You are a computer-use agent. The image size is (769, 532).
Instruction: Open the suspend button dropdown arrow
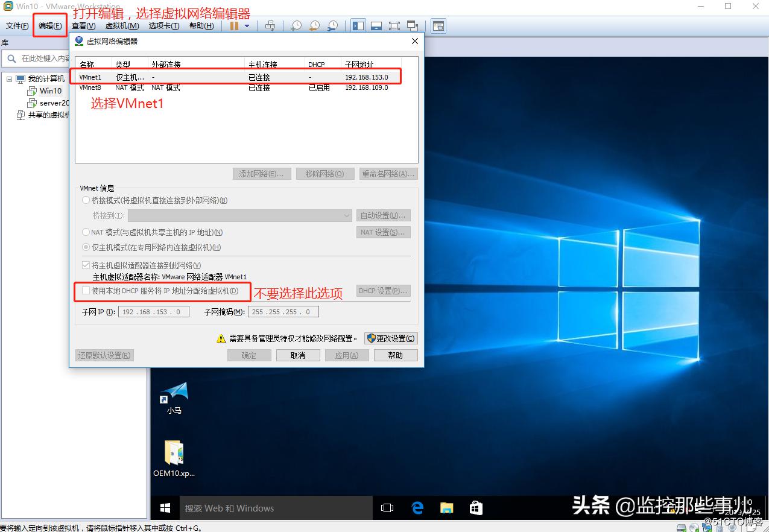click(x=247, y=25)
